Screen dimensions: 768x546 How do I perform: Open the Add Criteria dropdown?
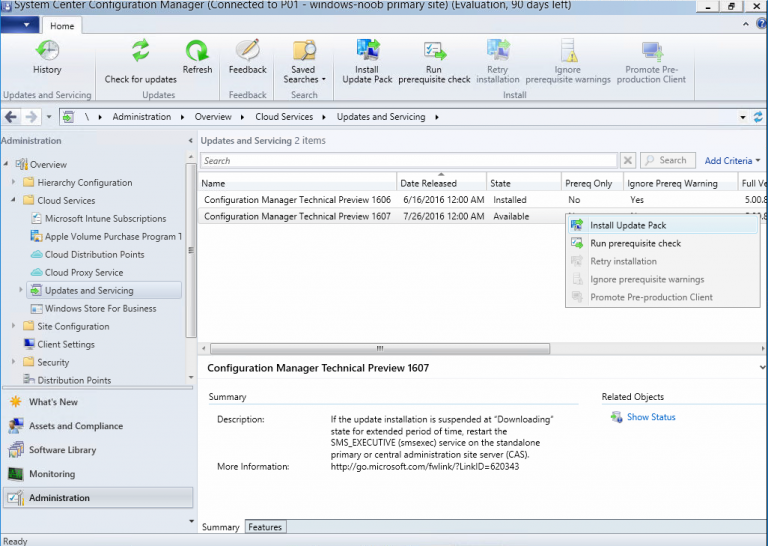[x=732, y=161]
